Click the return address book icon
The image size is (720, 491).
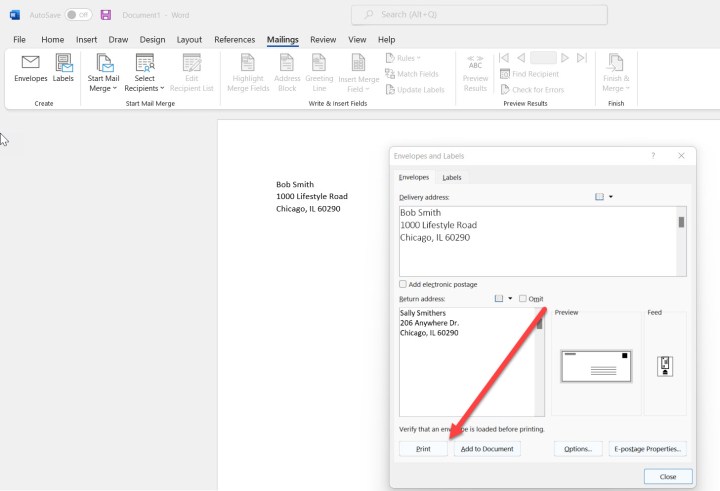[500, 298]
